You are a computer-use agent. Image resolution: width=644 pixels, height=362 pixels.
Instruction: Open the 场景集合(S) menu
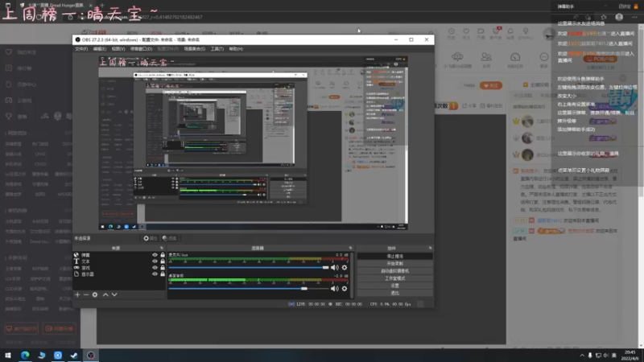(x=195, y=49)
